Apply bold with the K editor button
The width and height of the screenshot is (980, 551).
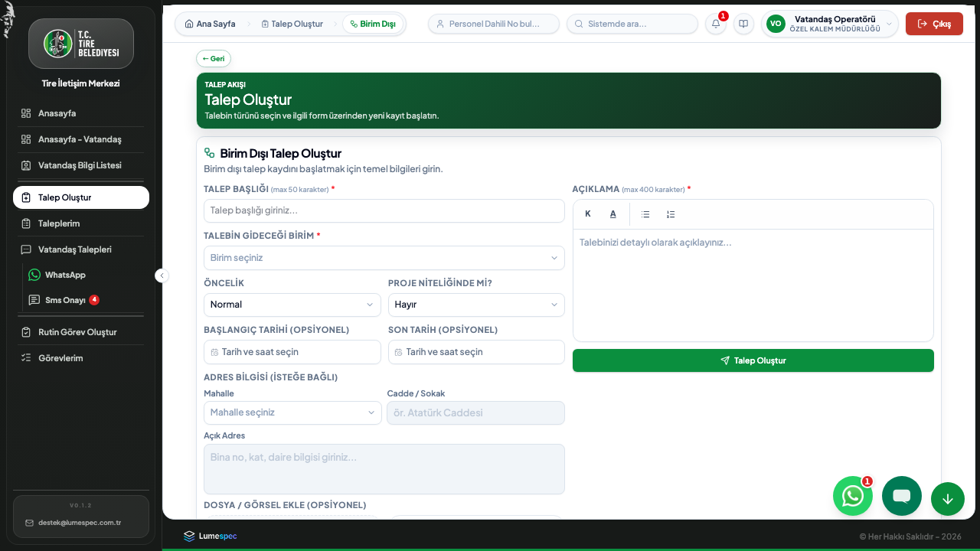(x=588, y=214)
